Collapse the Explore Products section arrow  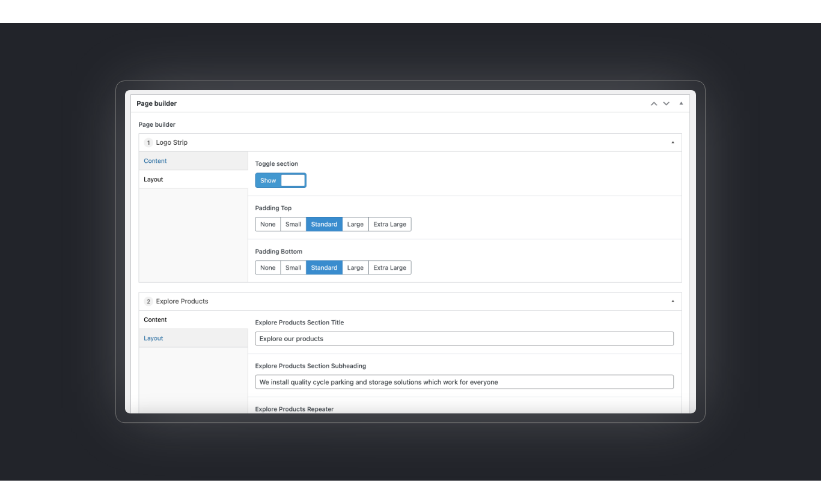673,301
